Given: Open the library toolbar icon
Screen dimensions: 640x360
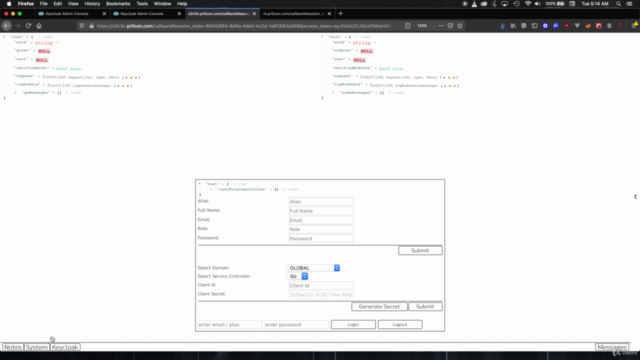Looking at the screenshot, I should pos(513,26).
